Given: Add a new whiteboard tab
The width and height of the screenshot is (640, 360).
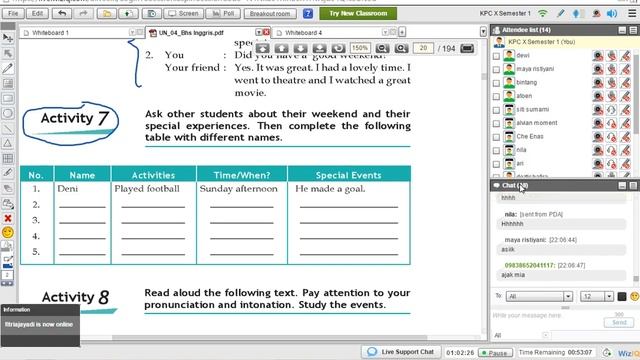Looking at the screenshot, I should [x=402, y=32].
